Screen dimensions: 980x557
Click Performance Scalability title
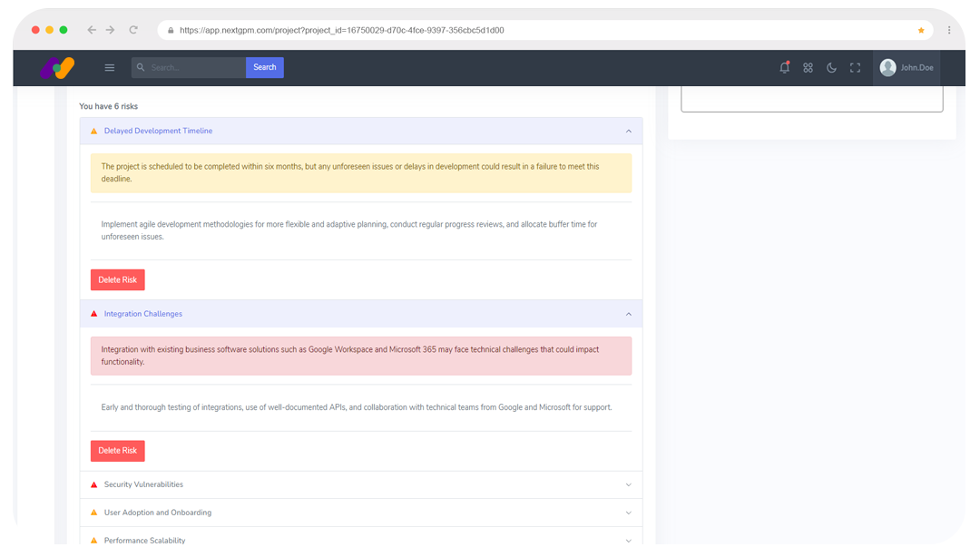click(x=144, y=540)
